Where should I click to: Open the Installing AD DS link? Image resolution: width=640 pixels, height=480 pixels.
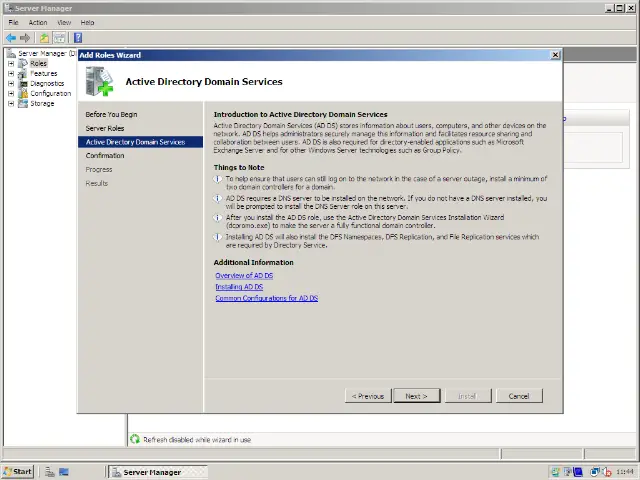239,287
